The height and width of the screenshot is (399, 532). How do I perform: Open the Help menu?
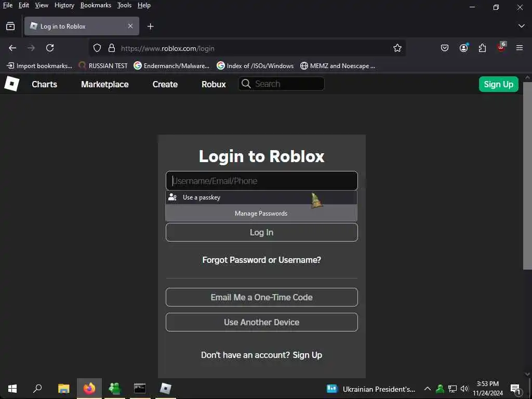(144, 5)
